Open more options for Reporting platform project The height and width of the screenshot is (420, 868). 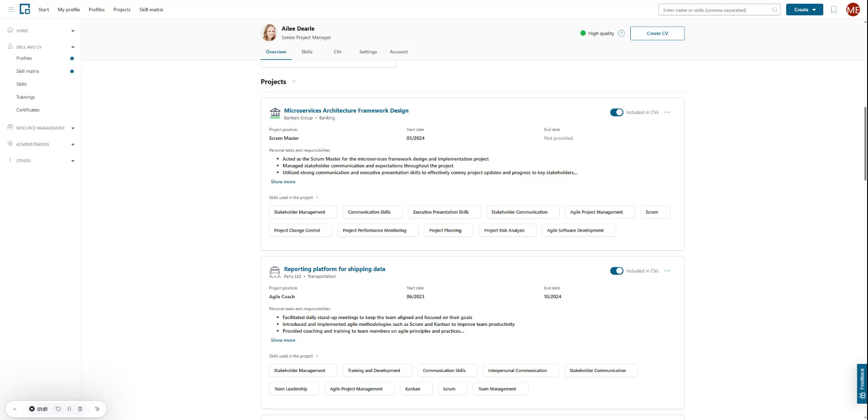click(x=667, y=271)
